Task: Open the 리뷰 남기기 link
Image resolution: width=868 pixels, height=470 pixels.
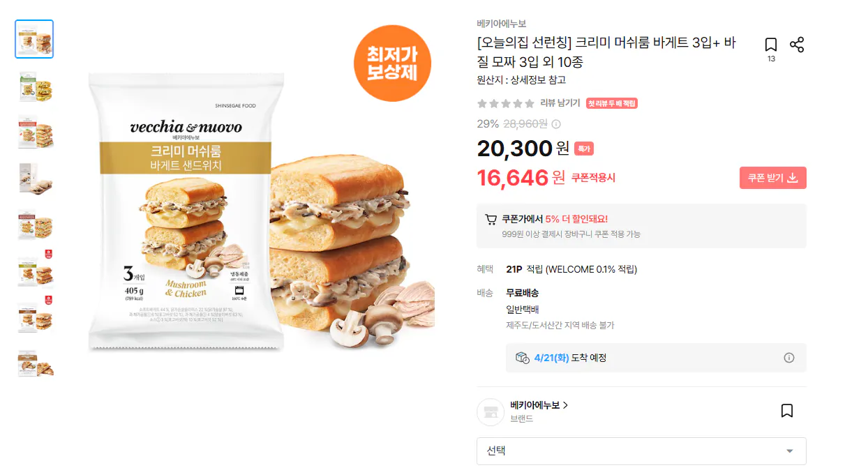Action: tap(560, 103)
